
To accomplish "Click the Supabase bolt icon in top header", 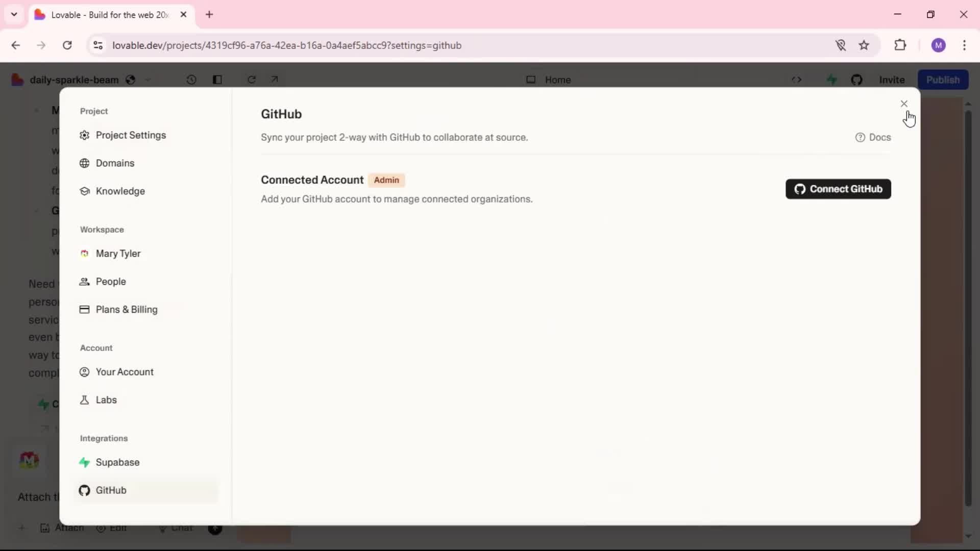I will (x=832, y=80).
